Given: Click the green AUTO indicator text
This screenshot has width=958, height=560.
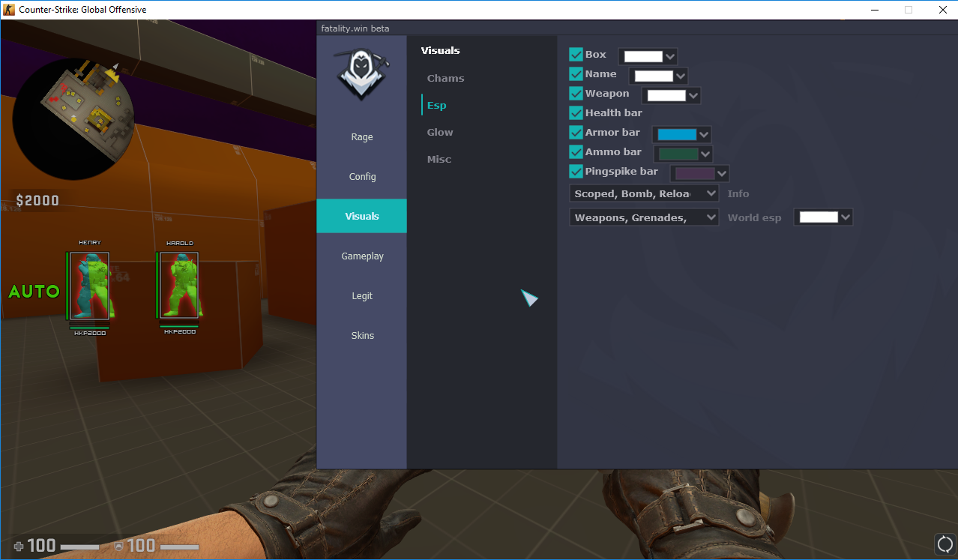Looking at the screenshot, I should [x=34, y=292].
